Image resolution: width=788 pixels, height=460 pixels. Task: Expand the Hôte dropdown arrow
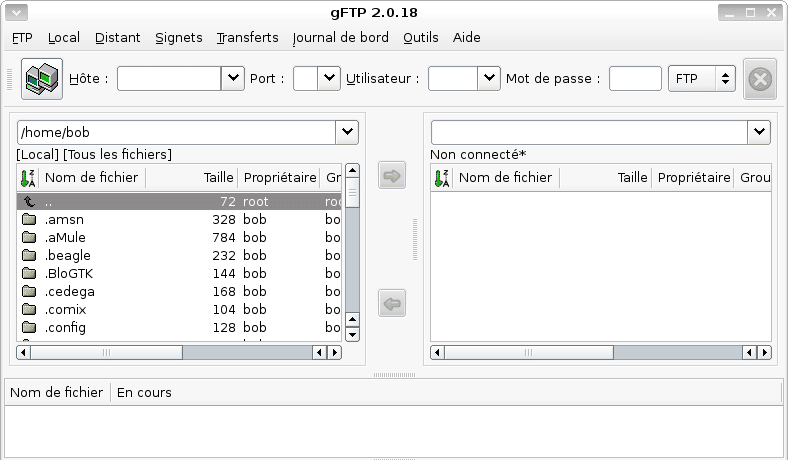(232, 78)
